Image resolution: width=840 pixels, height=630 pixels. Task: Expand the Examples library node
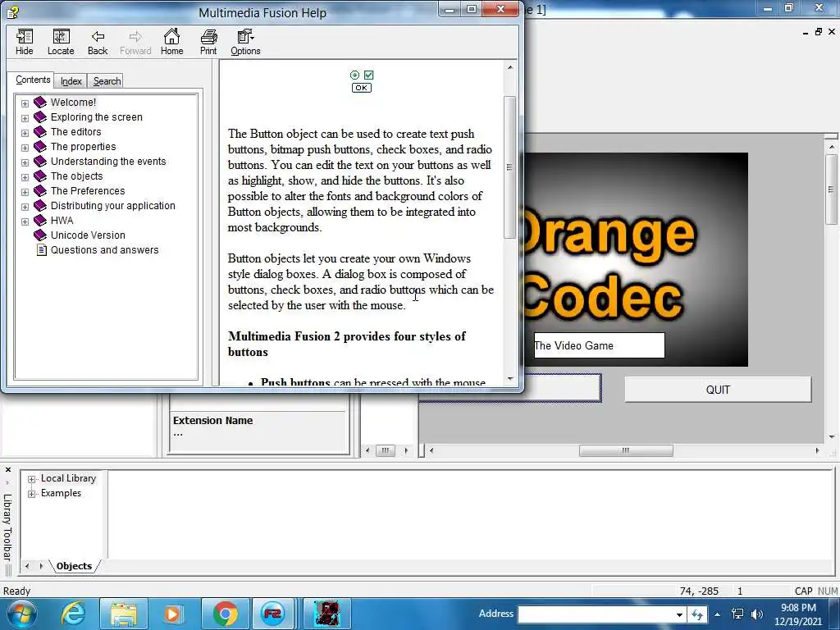point(32,493)
